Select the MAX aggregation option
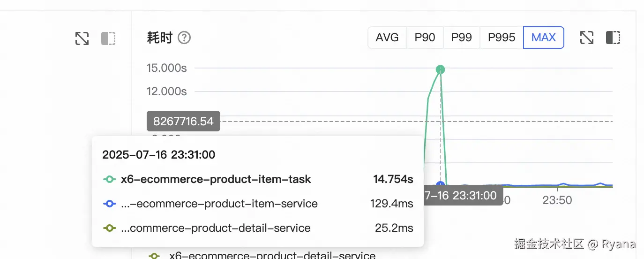644x259 pixels. (x=544, y=38)
